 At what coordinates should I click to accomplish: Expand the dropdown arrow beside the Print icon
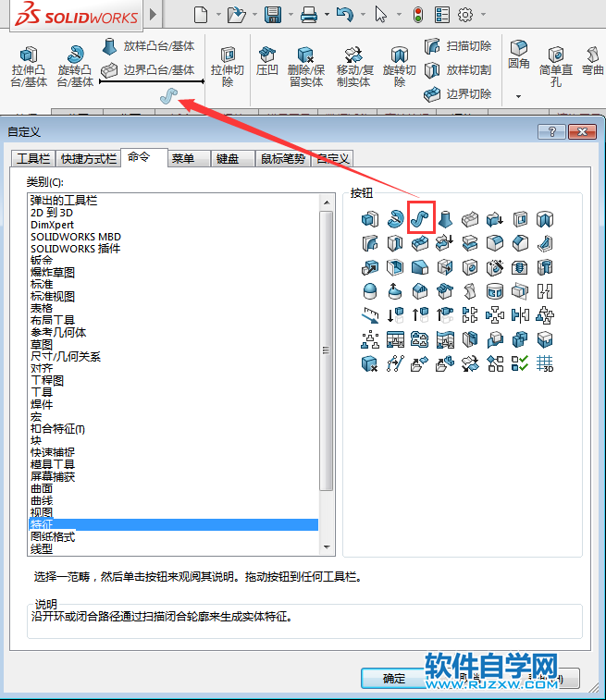point(326,15)
